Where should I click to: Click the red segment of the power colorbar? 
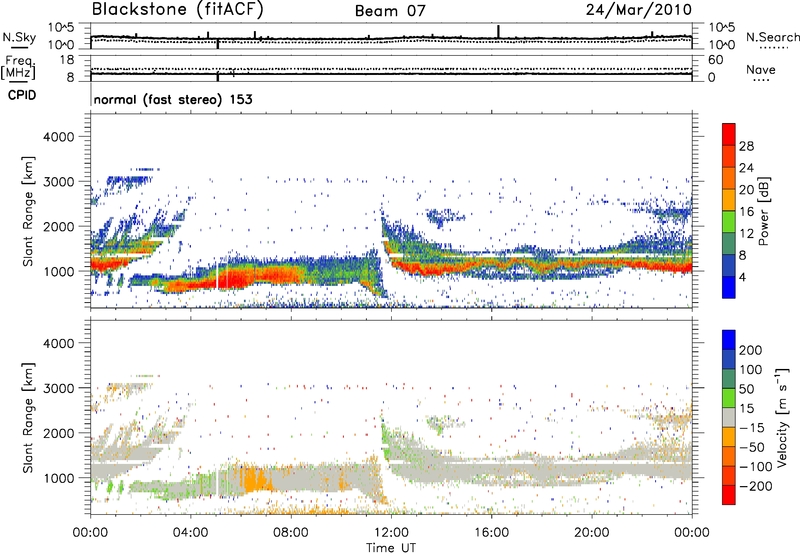[x=729, y=134]
